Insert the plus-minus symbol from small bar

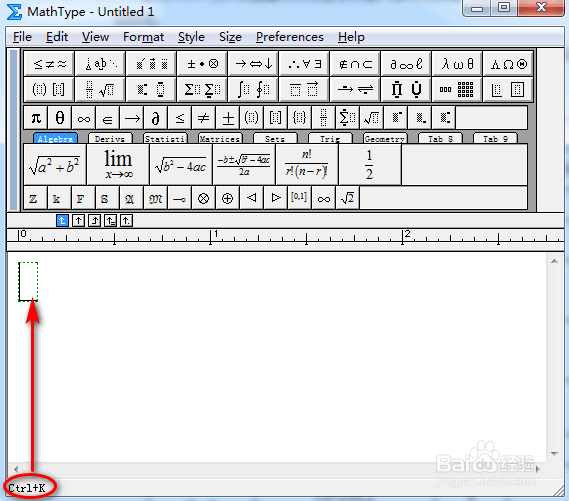point(228,118)
